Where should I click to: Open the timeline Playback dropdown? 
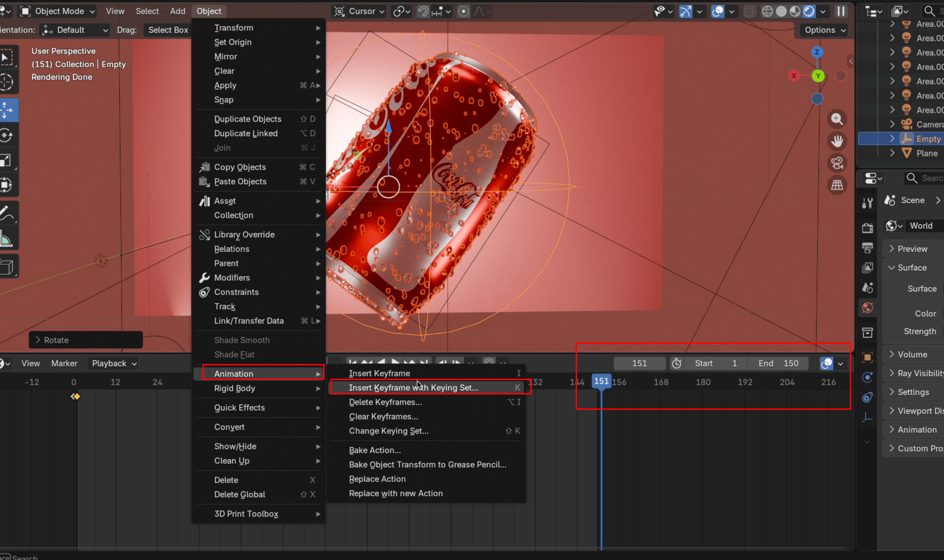[113, 363]
